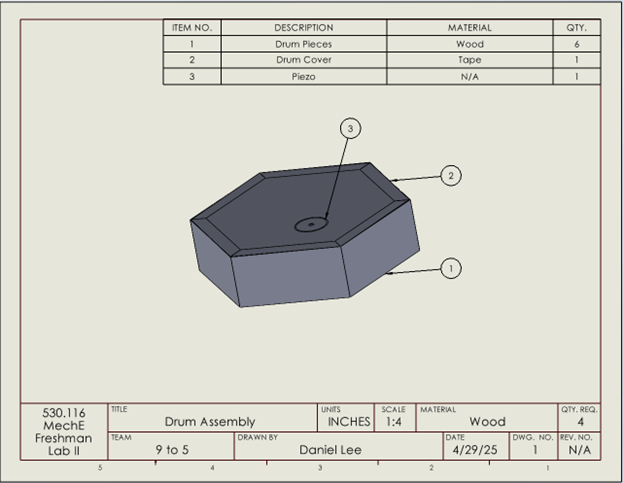
Task: Click balloon number 3 above the drum
Action: point(349,128)
